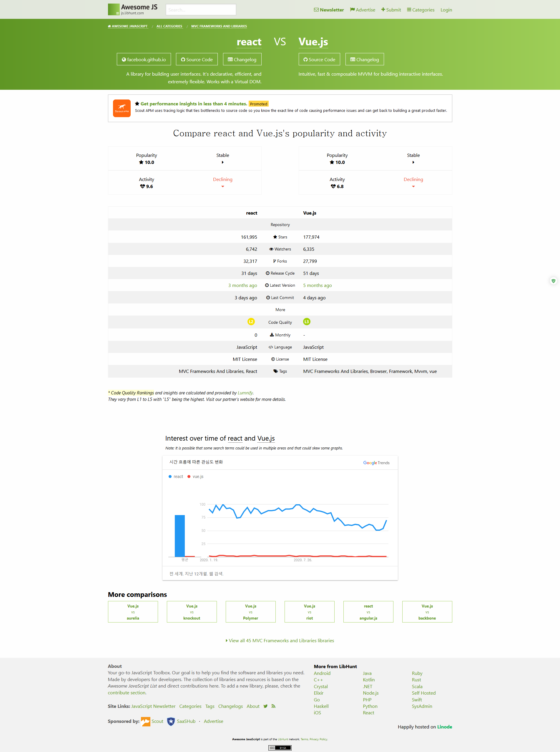This screenshot has height=752, width=560.
Task: Click the Watchers eye icon
Action: [x=271, y=249]
